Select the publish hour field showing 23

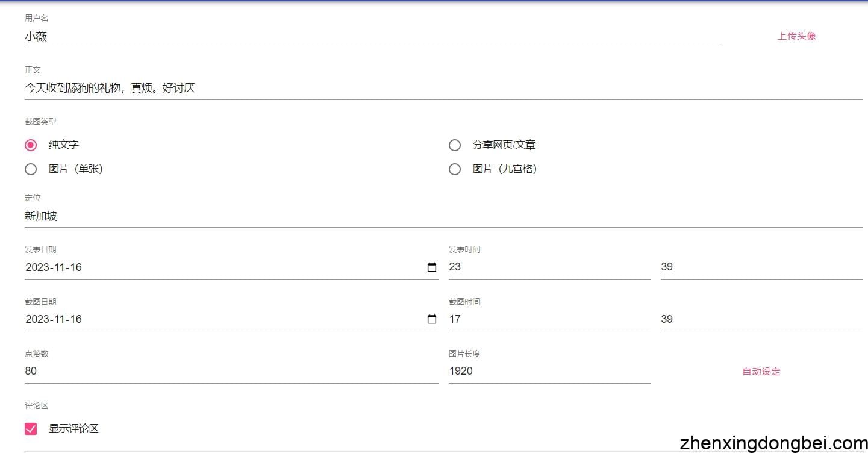coord(542,267)
